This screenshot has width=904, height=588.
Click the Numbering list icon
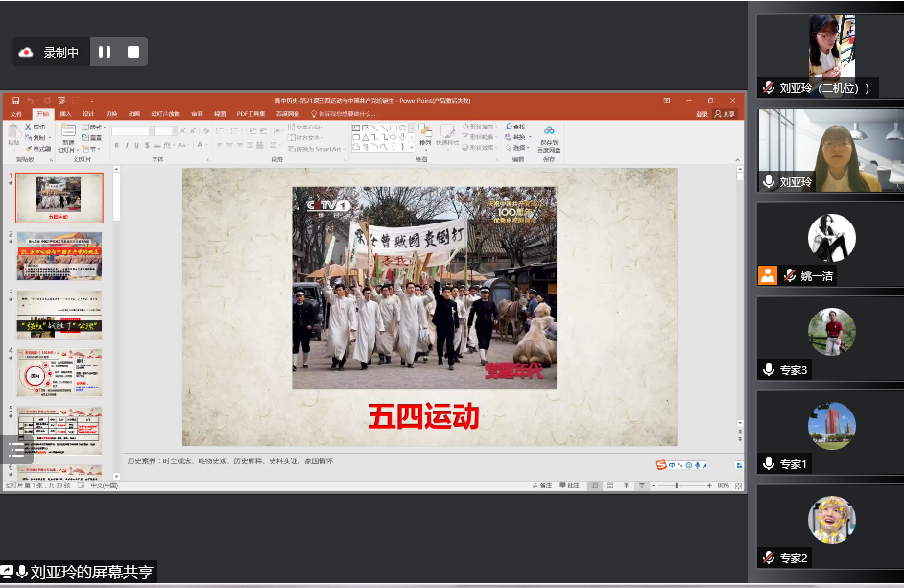[236, 131]
